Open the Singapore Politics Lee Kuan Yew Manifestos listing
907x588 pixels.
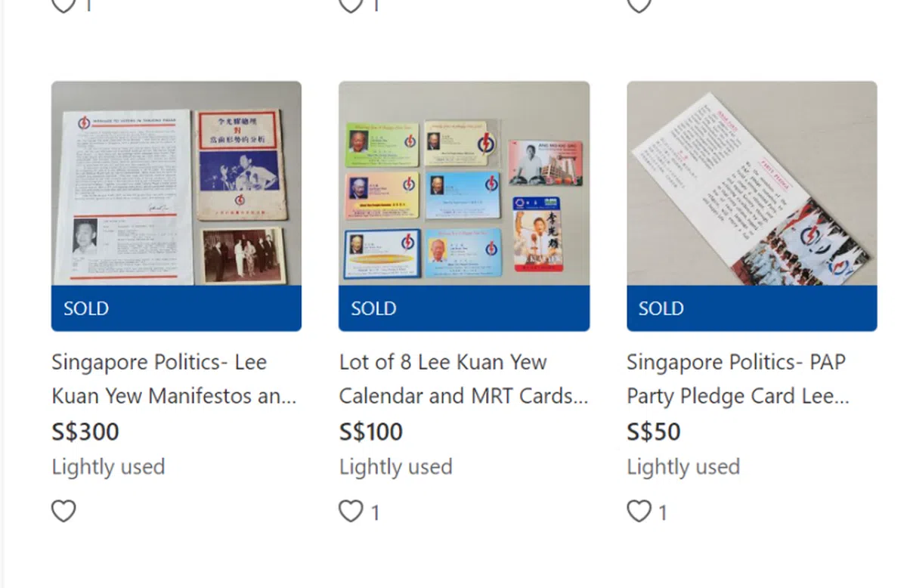click(x=174, y=378)
